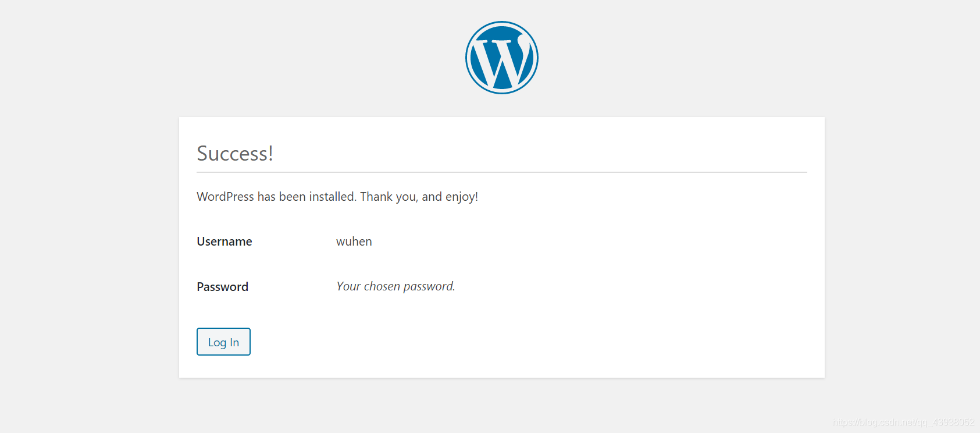
Task: Click the word "and" before enjoy
Action: 432,197
